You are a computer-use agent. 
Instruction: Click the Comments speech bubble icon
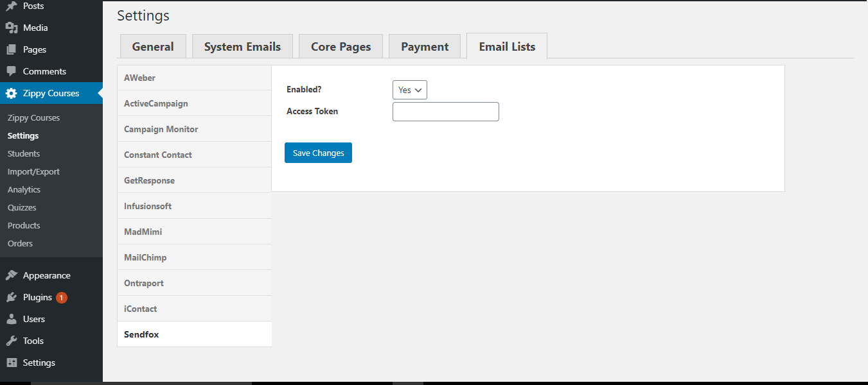12,71
